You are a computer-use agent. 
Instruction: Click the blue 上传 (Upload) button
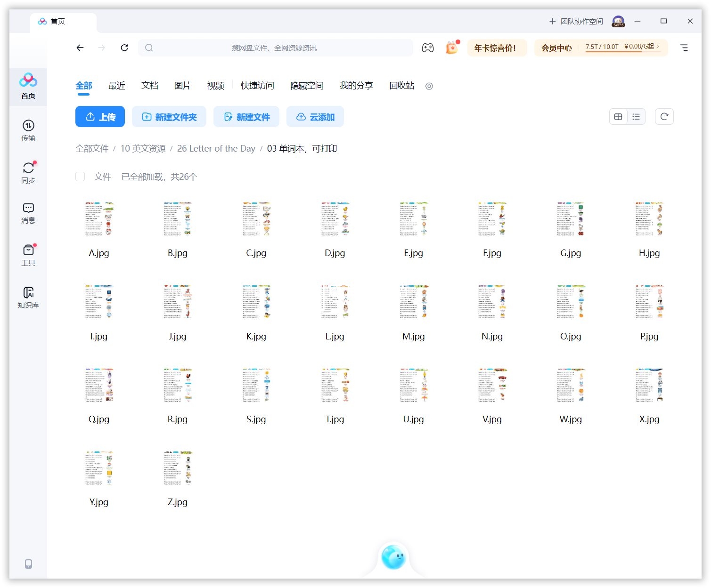pyautogui.click(x=100, y=117)
